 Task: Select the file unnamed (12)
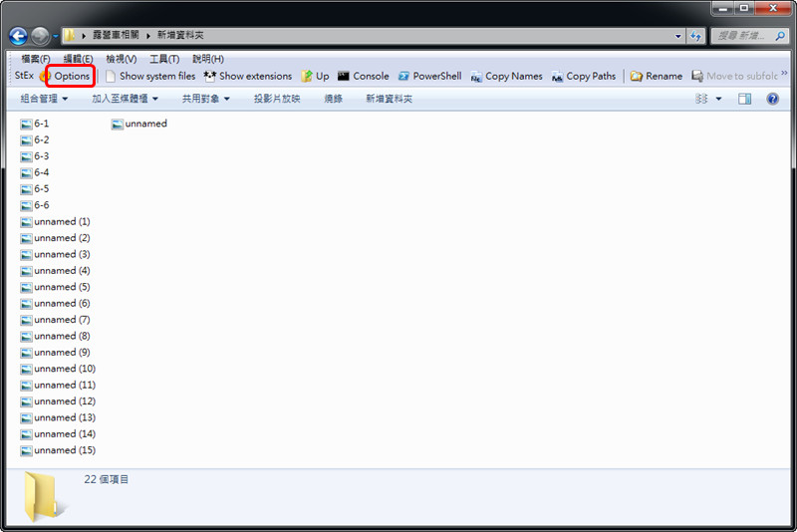point(58,401)
